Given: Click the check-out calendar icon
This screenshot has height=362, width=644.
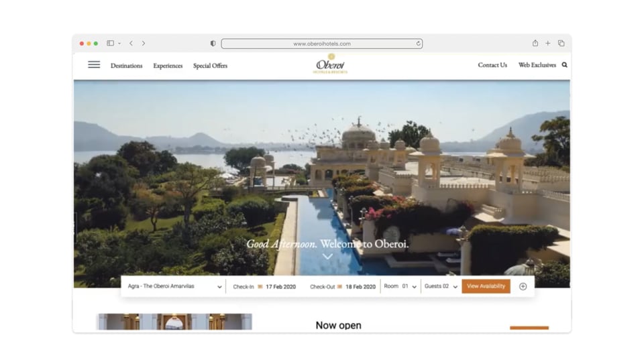Looking at the screenshot, I should 339,286.
